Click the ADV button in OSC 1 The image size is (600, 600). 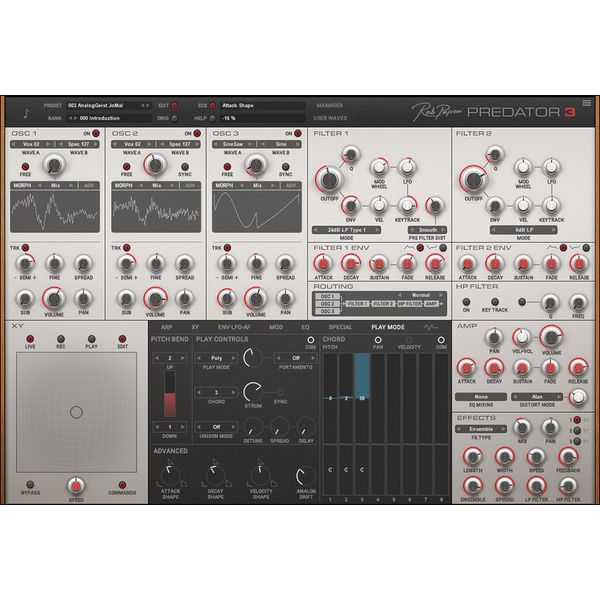pos(89,186)
